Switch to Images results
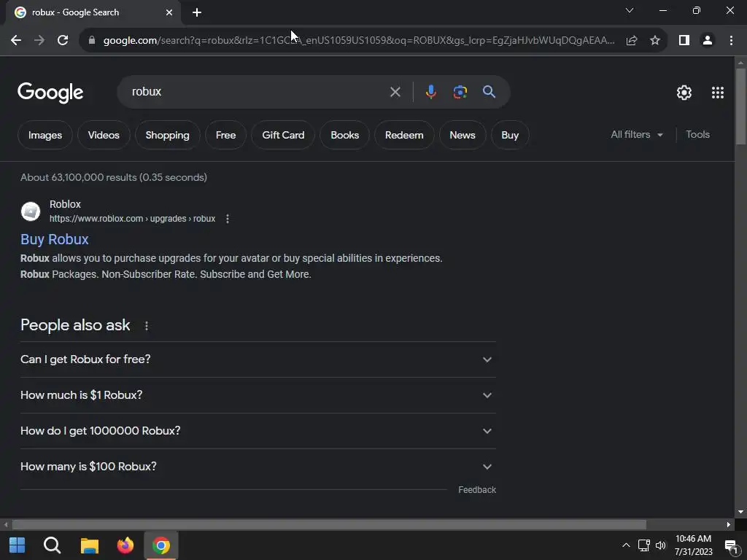Viewport: 747px width, 560px height. coord(45,135)
